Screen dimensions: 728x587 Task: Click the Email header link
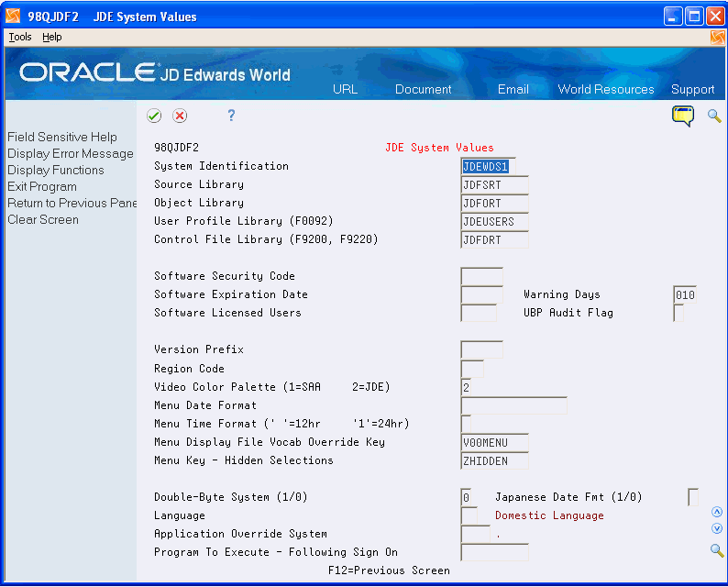(513, 89)
